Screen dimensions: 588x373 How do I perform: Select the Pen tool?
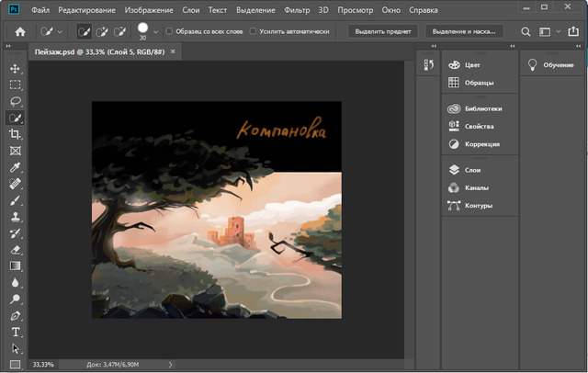(x=15, y=315)
